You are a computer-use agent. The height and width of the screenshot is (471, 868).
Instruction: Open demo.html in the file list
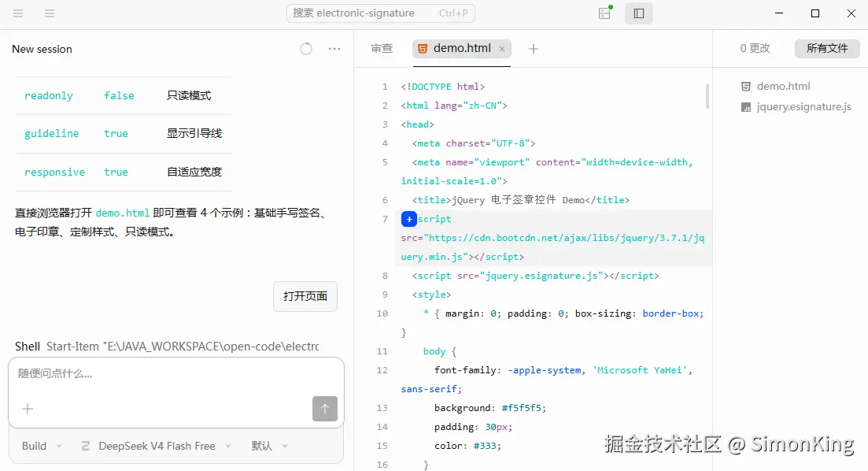pos(783,87)
